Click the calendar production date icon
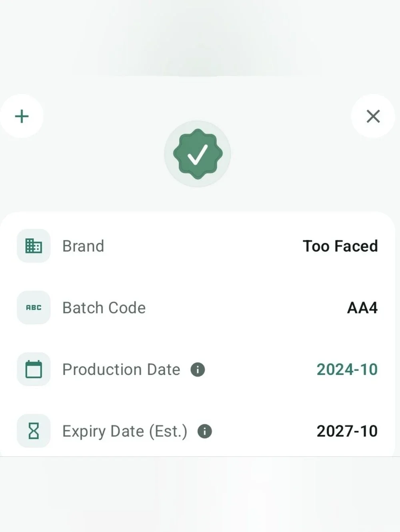The image size is (400, 532). tap(34, 369)
